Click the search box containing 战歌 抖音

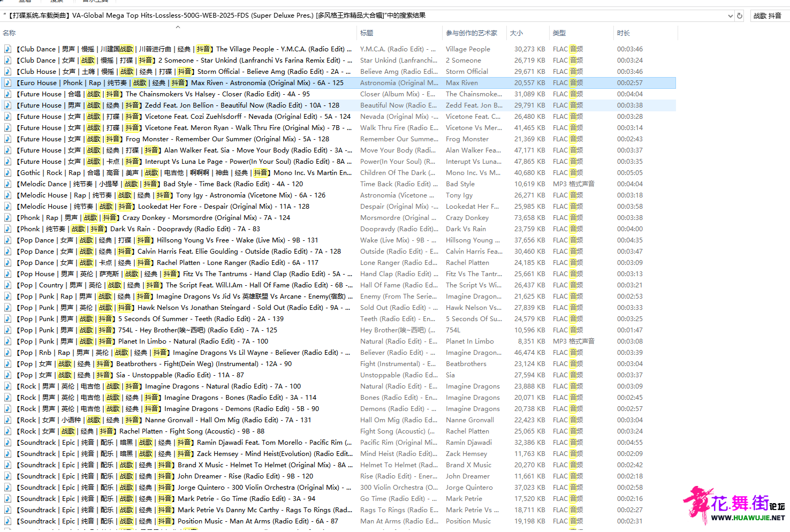(x=770, y=16)
